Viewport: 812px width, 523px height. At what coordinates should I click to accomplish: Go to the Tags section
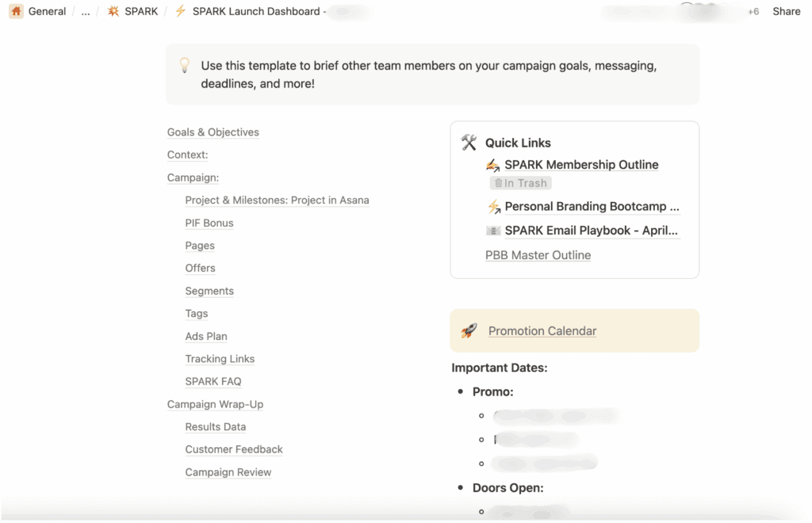197,314
